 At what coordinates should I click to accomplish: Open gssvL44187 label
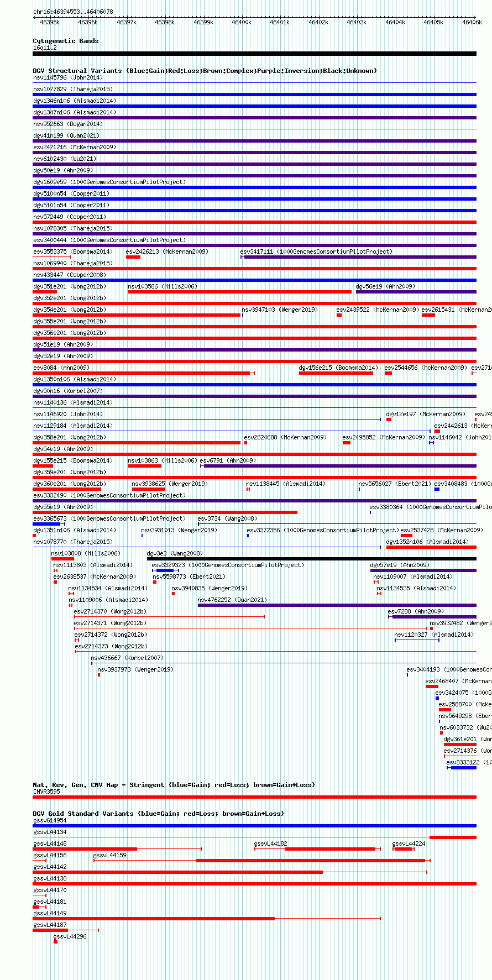(50, 925)
